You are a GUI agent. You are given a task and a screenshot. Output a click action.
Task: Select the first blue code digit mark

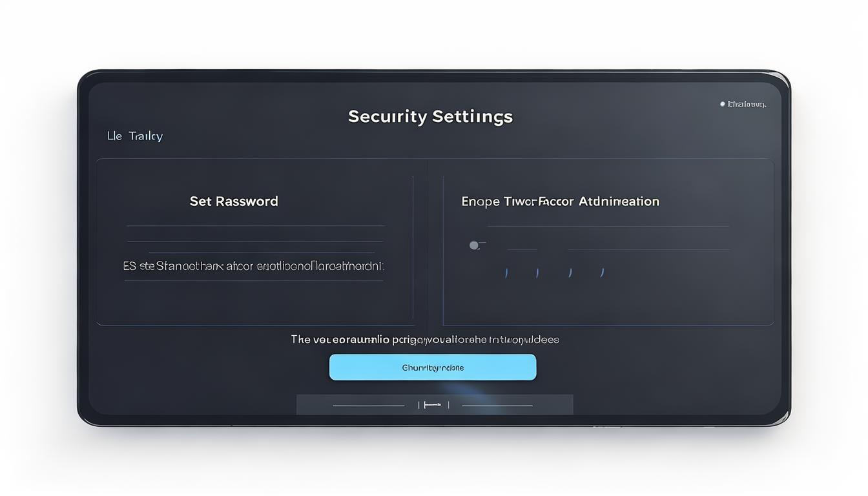(x=506, y=273)
